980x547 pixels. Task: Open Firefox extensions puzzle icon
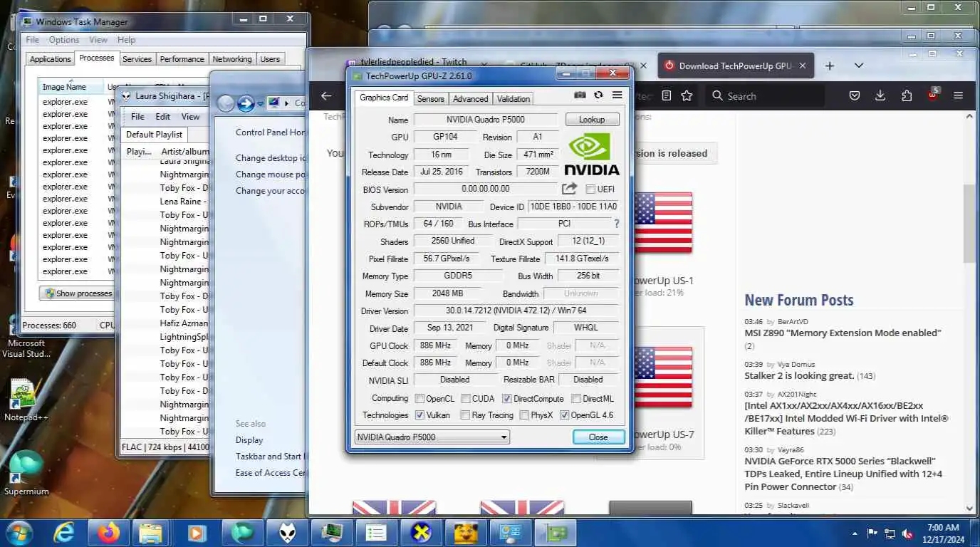(907, 96)
